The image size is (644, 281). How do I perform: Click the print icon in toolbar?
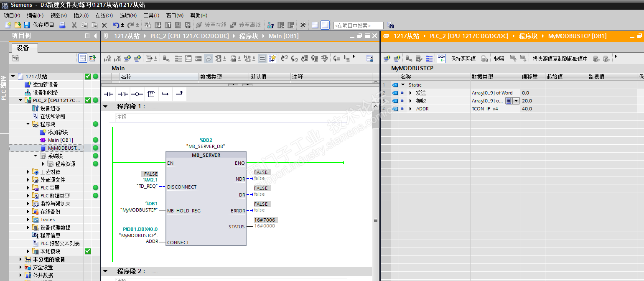point(62,25)
